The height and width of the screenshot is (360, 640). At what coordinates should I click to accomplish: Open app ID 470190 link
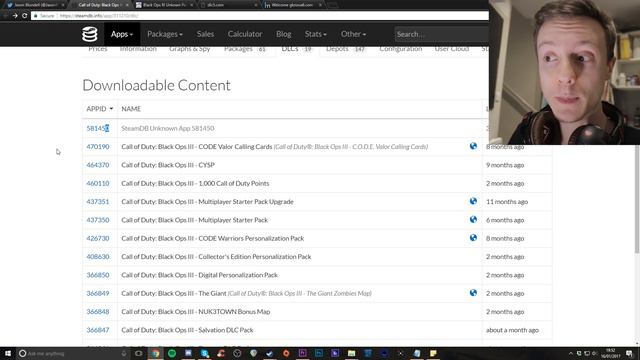(98, 147)
